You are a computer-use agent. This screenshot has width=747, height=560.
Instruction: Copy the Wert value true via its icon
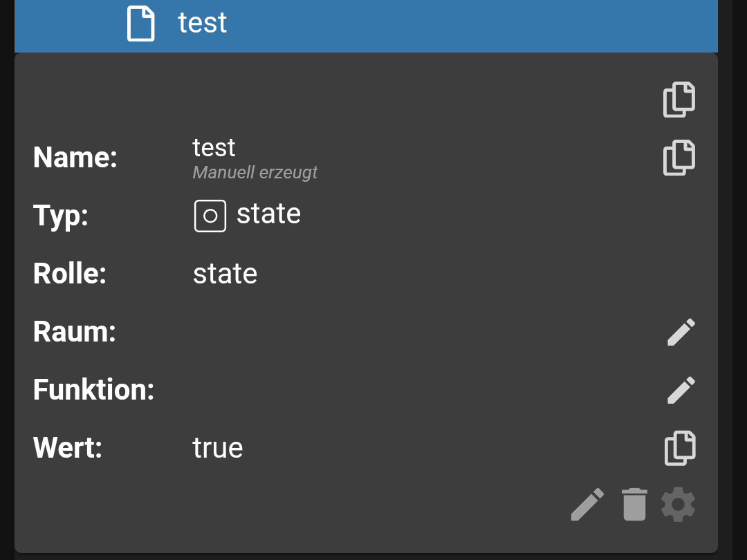(679, 448)
